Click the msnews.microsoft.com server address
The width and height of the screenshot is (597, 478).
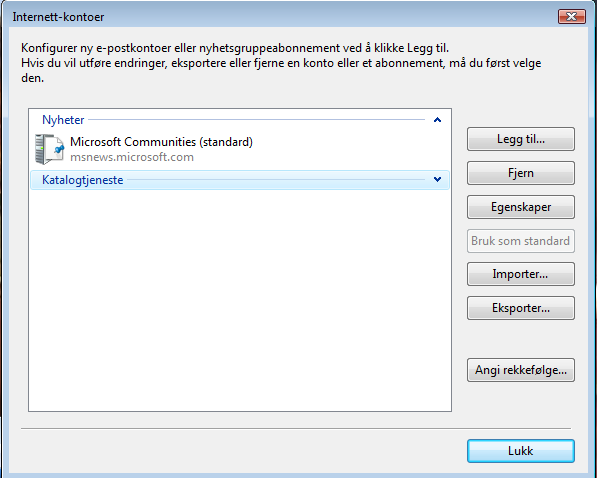(x=132, y=157)
